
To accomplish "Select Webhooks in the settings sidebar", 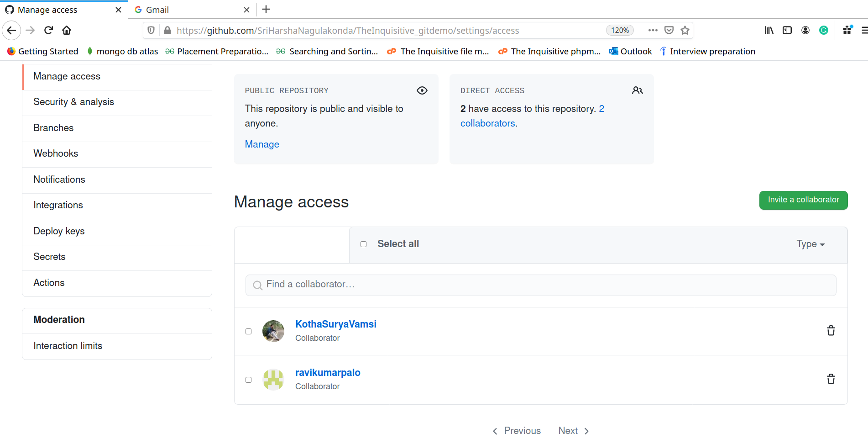I will 56,153.
